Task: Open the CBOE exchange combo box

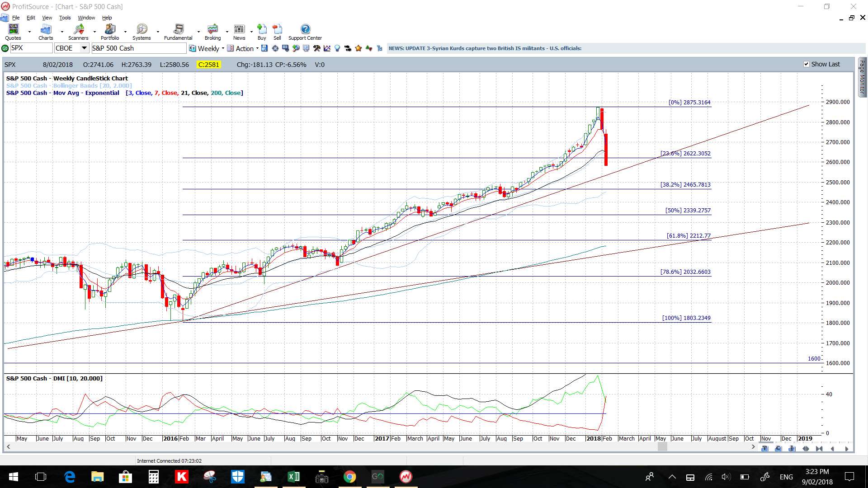Action: [71, 48]
